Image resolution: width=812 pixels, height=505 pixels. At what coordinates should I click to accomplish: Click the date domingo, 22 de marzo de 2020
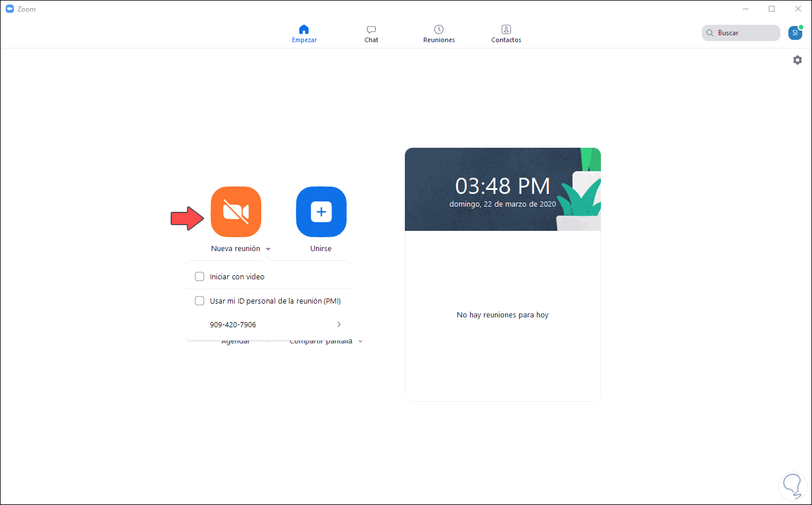[502, 204]
